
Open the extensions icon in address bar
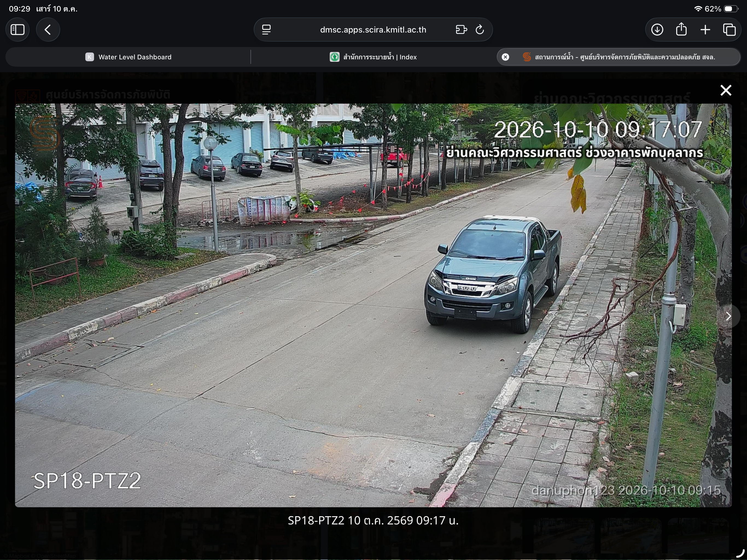(461, 30)
